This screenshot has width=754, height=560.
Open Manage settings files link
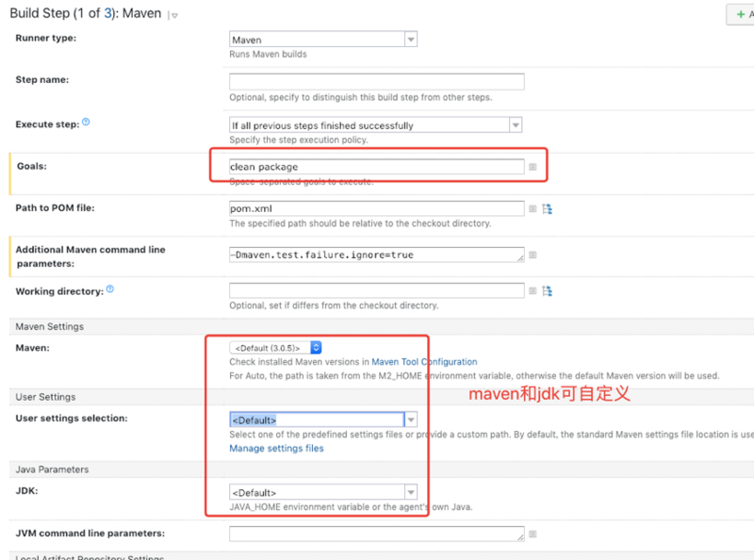[276, 449]
